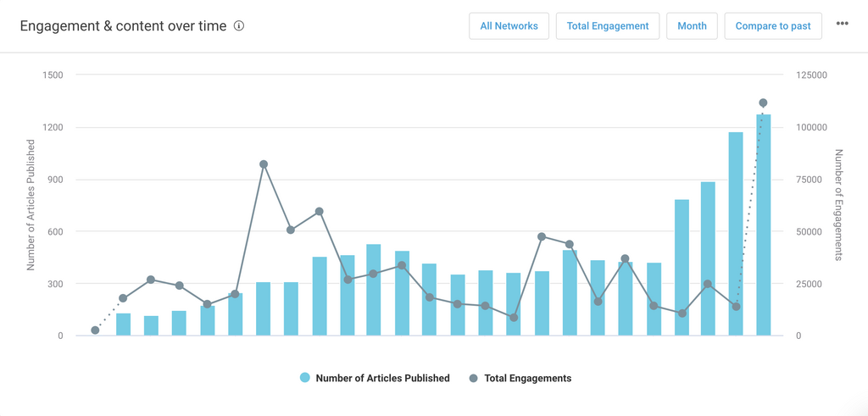The height and width of the screenshot is (416, 868).
Task: Click the fourth blue bar from the right
Action: (682, 268)
